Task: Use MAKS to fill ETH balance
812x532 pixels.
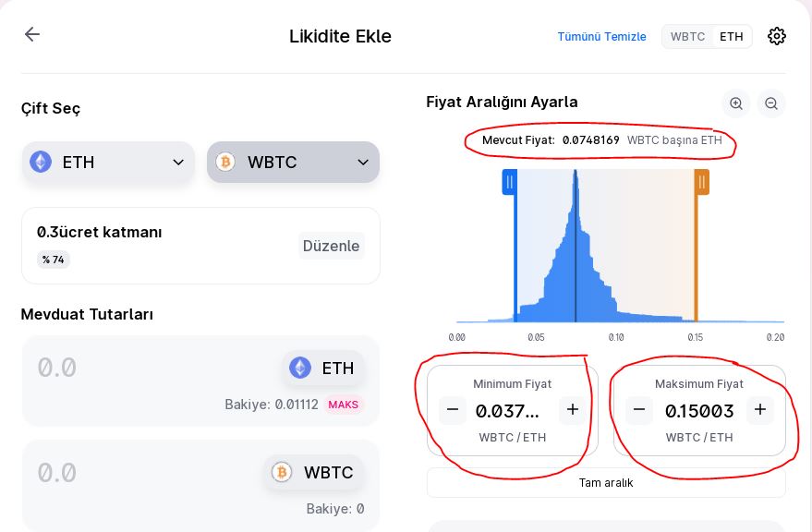Action: [343, 405]
